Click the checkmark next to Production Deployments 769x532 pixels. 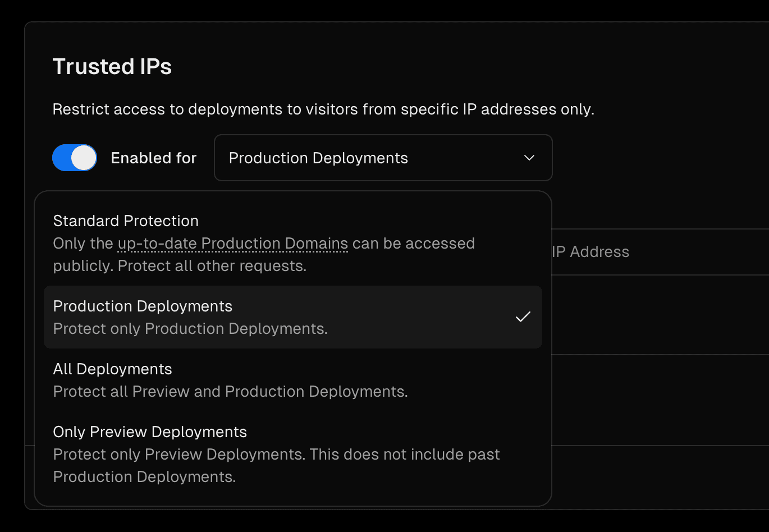pyautogui.click(x=523, y=317)
